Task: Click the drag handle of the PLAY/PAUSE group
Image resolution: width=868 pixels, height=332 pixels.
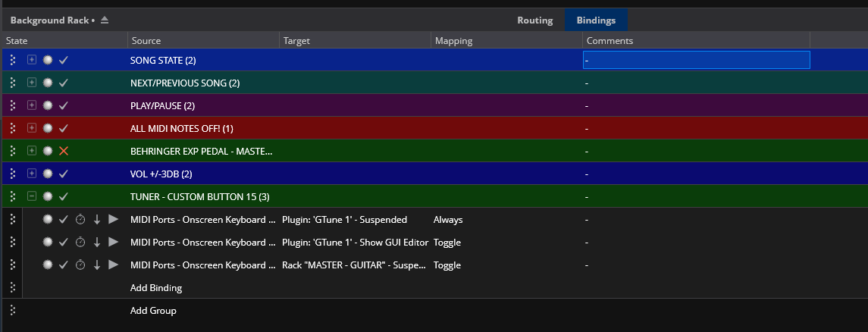Action: click(x=13, y=105)
